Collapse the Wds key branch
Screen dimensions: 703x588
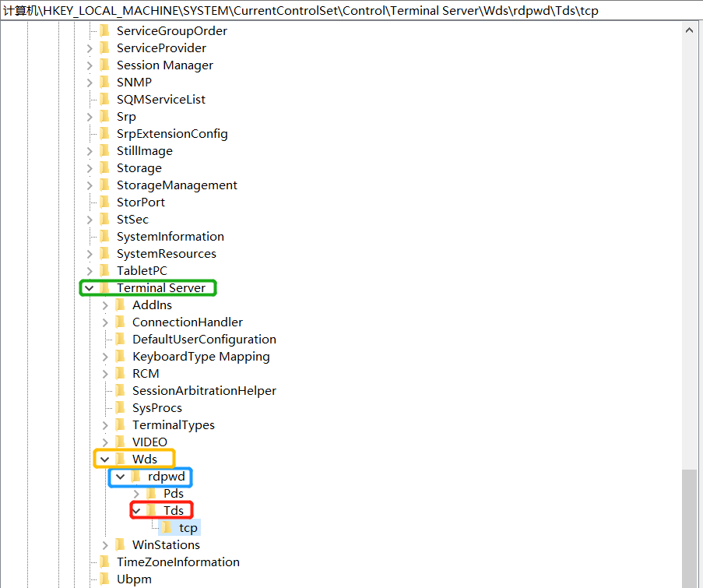pyautogui.click(x=105, y=459)
